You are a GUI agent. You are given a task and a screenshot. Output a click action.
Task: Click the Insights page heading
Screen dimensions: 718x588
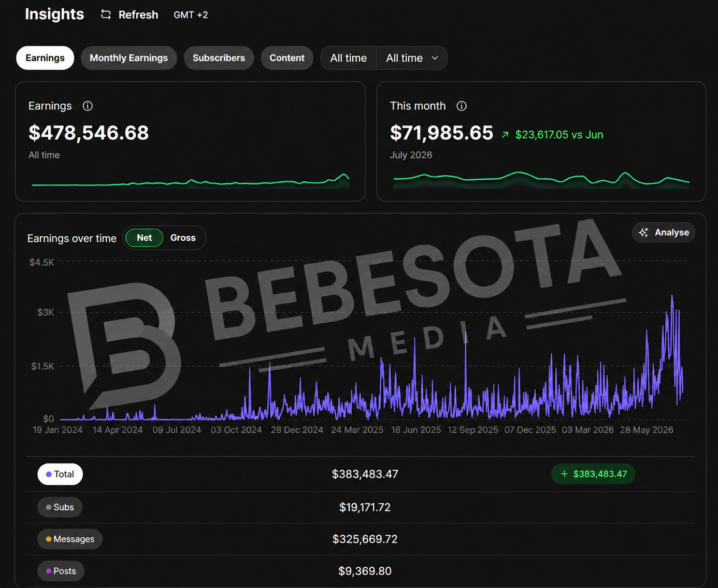(x=54, y=14)
